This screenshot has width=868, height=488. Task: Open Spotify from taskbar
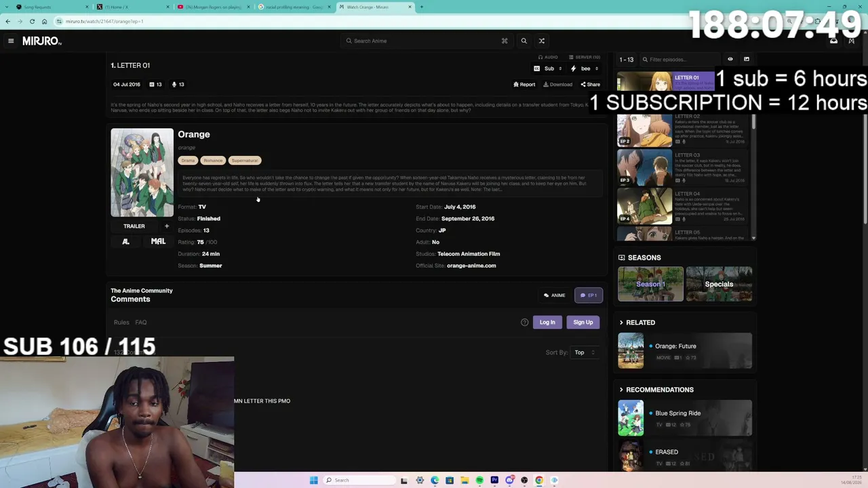[479, 481]
